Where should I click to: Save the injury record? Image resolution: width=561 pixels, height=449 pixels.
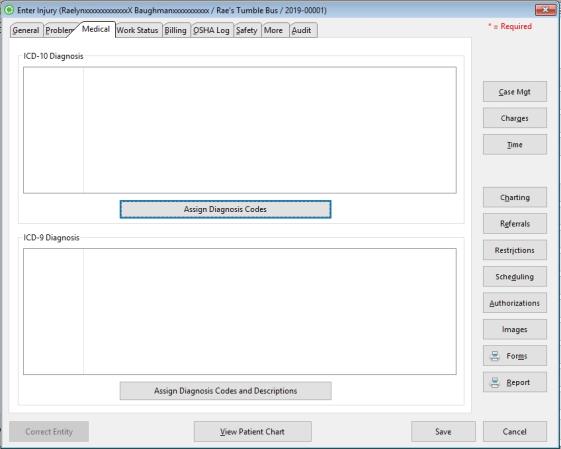[443, 432]
